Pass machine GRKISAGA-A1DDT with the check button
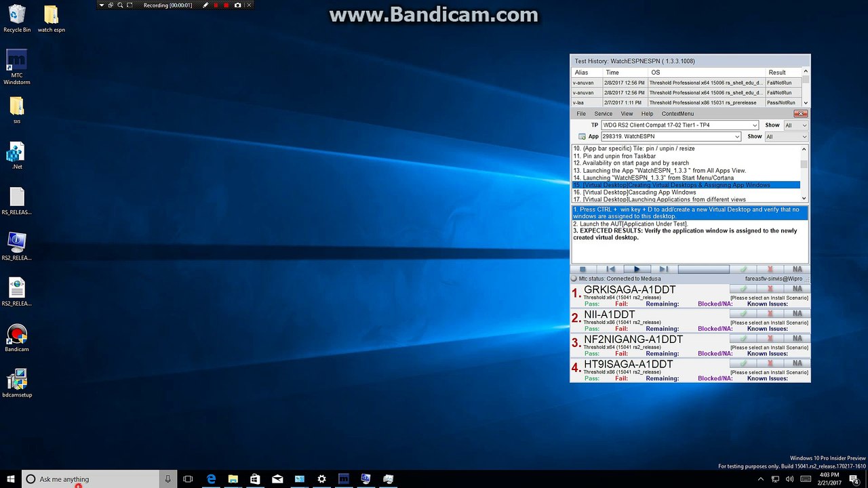Screen dimensions: 868x488 point(743,289)
